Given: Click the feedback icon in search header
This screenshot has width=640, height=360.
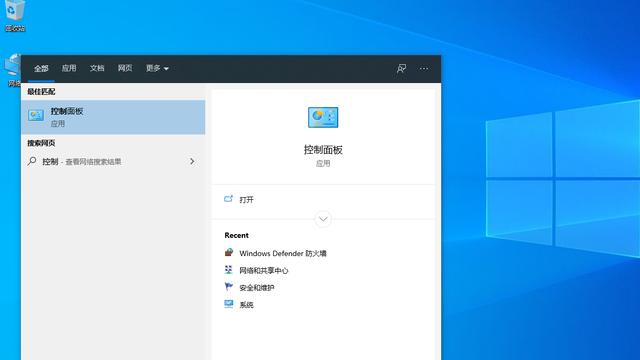Looking at the screenshot, I should 401,69.
